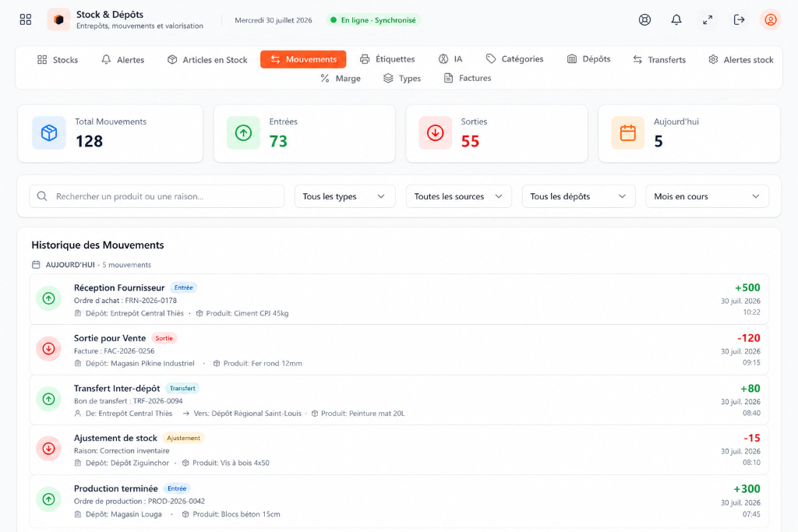Screen dimensions: 798x532
Task: Click the green arrow icon for Réception Fournisseur
Action: [49, 298]
